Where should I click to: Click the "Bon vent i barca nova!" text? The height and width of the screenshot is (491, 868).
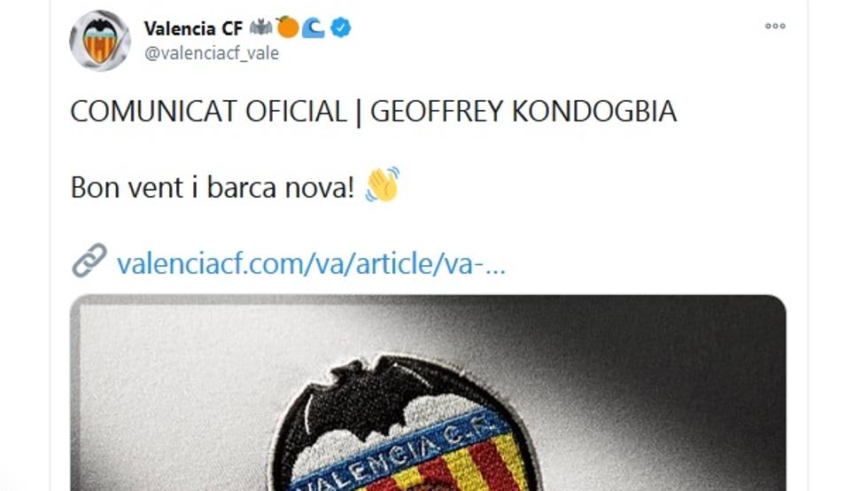213,187
